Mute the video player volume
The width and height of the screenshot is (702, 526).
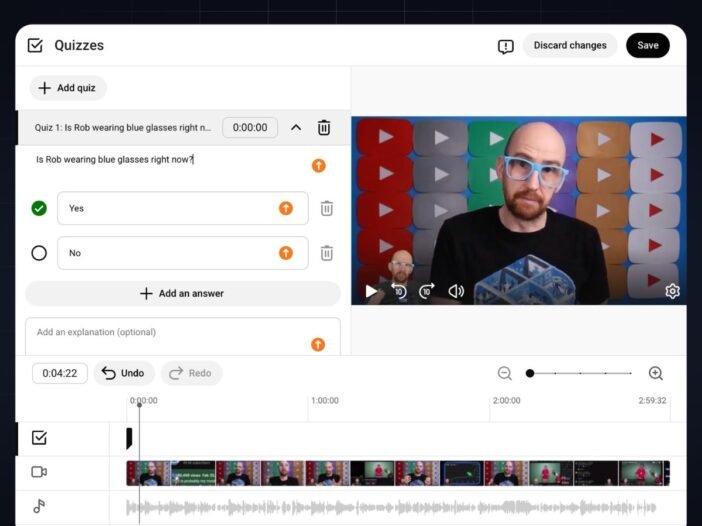(456, 291)
